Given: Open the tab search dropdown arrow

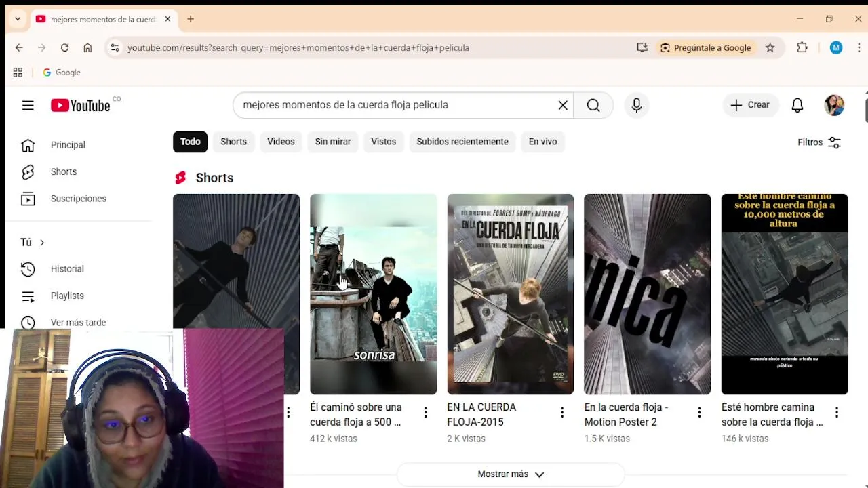Looking at the screenshot, I should click(18, 19).
